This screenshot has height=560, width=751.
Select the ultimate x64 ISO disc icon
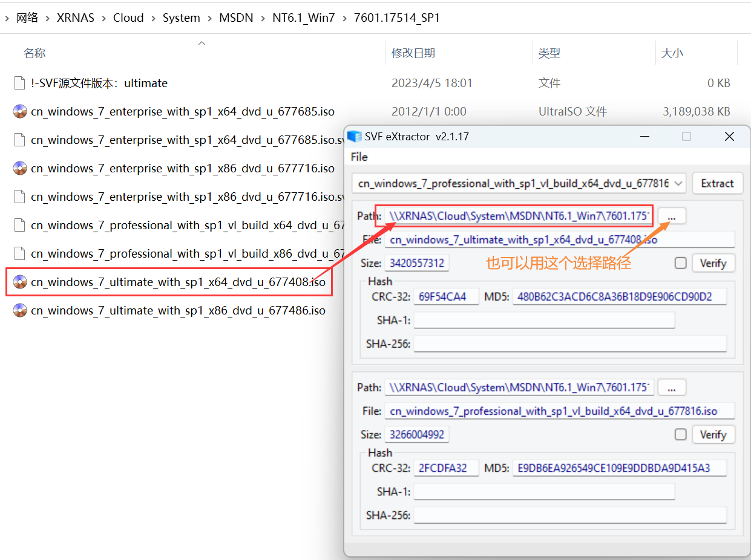click(x=20, y=282)
